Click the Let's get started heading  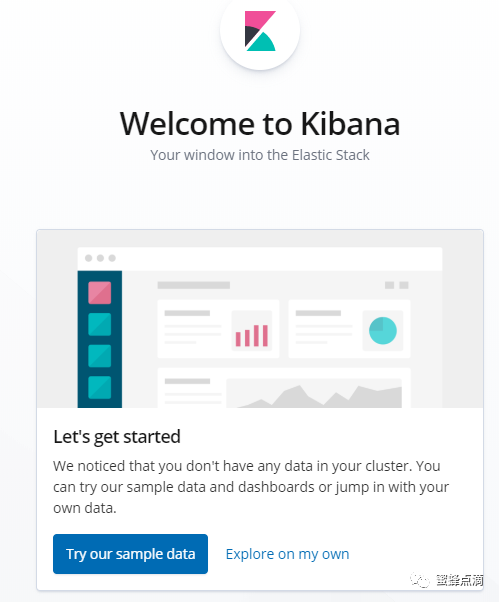(x=117, y=437)
